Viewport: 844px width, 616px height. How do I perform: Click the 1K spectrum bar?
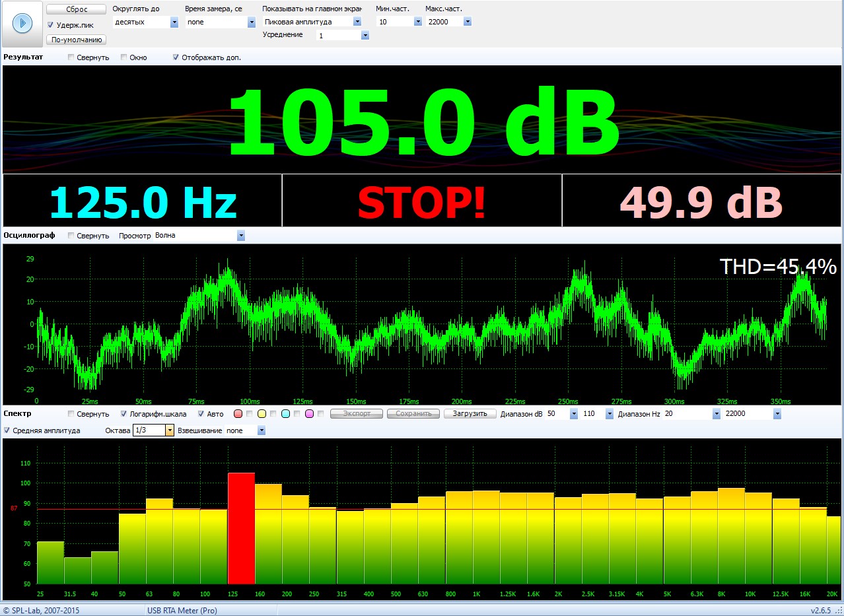click(x=486, y=537)
